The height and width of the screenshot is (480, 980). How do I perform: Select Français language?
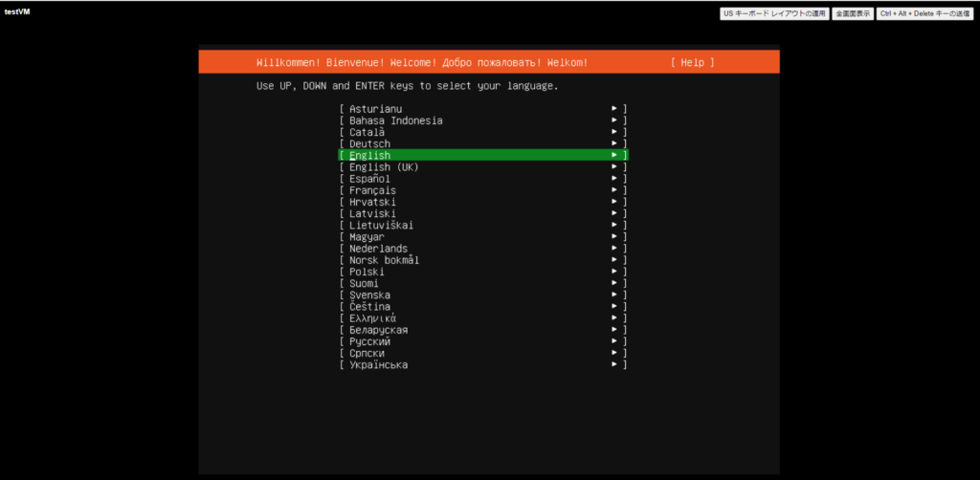(483, 190)
